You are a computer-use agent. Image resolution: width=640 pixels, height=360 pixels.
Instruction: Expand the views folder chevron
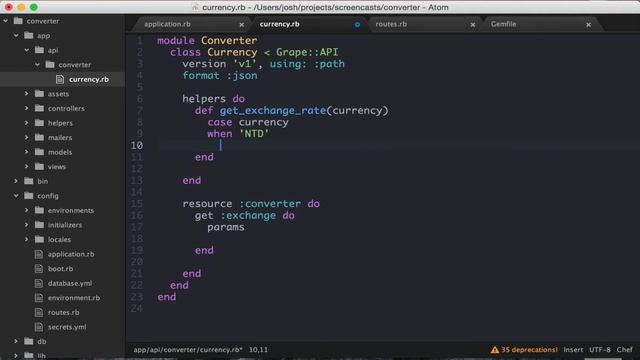click(x=27, y=167)
